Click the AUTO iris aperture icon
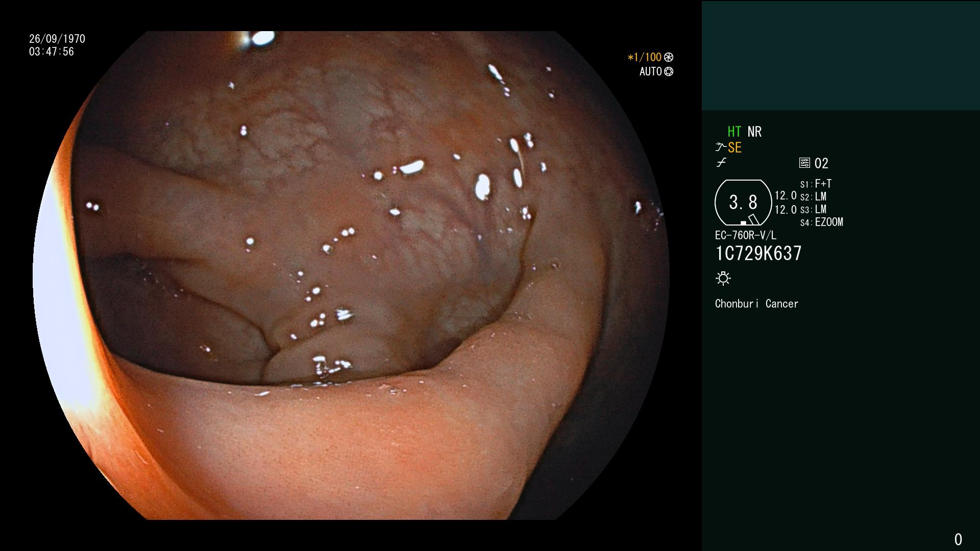The width and height of the screenshot is (980, 551). [x=669, y=71]
